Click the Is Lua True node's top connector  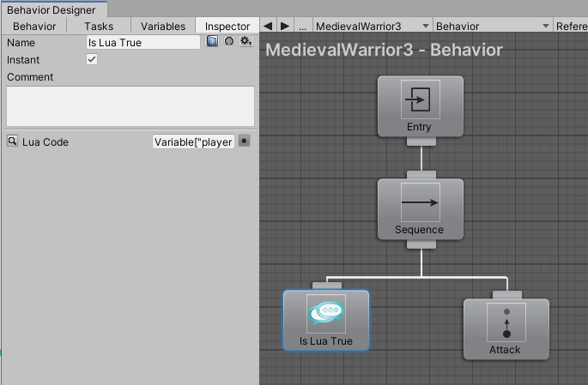pos(327,286)
